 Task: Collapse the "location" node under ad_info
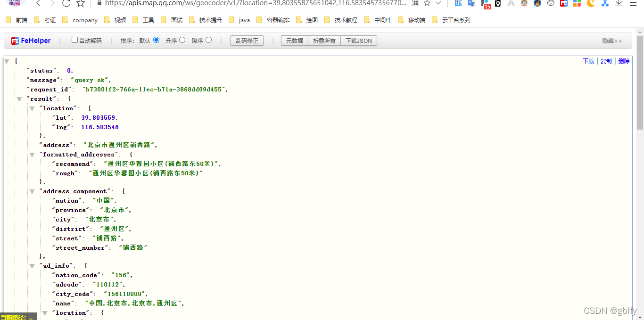coord(45,313)
